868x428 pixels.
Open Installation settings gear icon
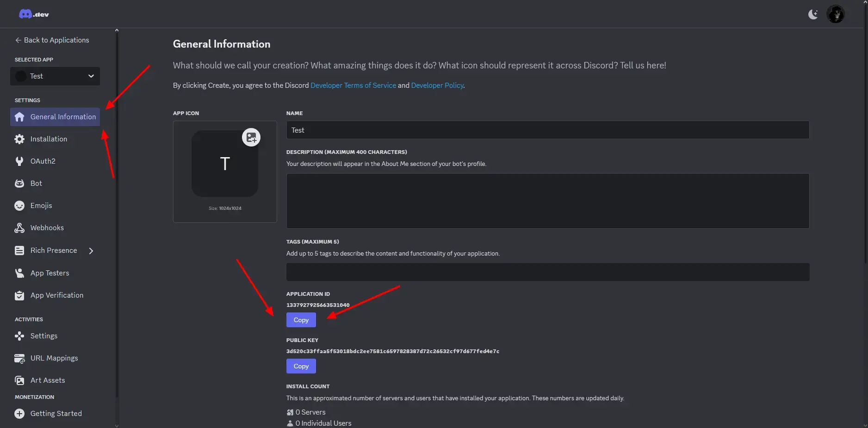pyautogui.click(x=19, y=139)
